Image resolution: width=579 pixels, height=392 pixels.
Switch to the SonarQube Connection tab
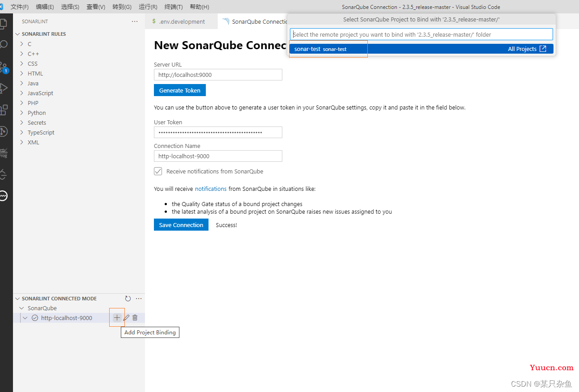[x=253, y=21]
